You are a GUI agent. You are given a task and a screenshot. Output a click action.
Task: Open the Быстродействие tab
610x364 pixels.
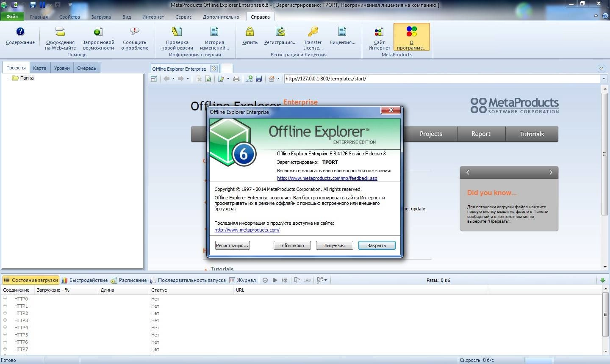(x=84, y=280)
